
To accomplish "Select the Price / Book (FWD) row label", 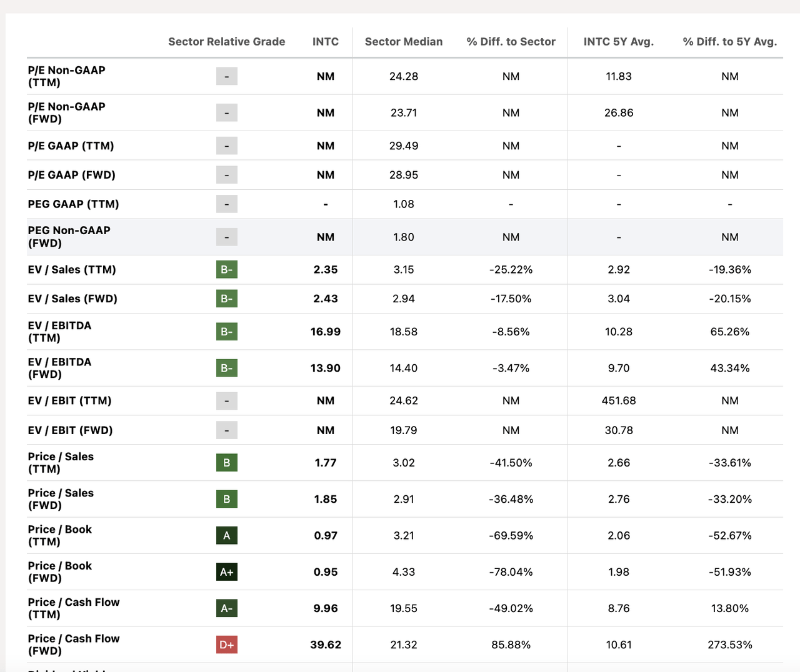I will (x=60, y=572).
